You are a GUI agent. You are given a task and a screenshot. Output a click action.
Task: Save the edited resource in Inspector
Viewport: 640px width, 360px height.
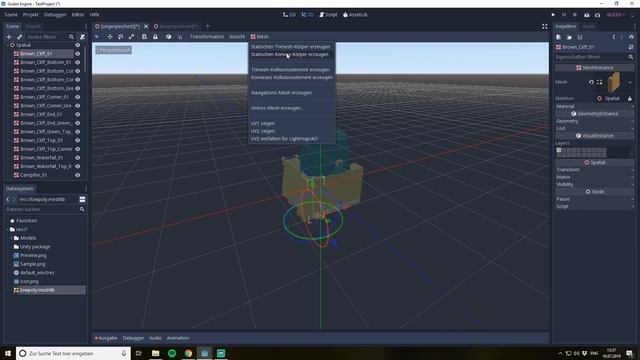[x=580, y=37]
